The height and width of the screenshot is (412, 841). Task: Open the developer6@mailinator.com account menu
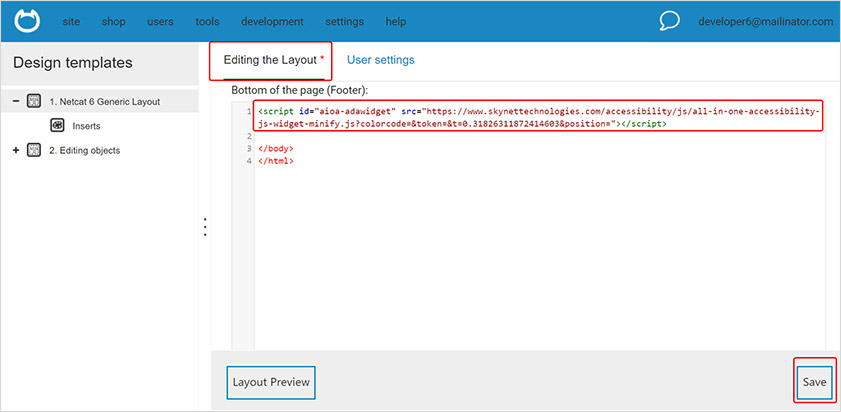[765, 21]
